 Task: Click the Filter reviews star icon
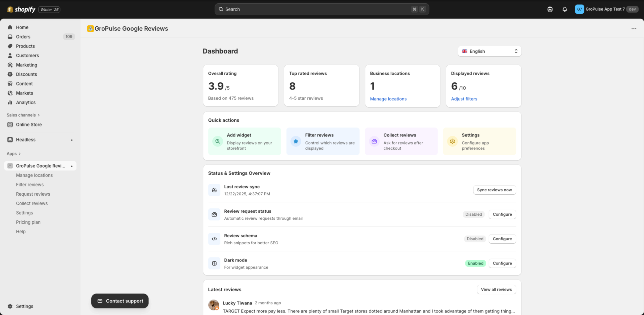pyautogui.click(x=296, y=141)
